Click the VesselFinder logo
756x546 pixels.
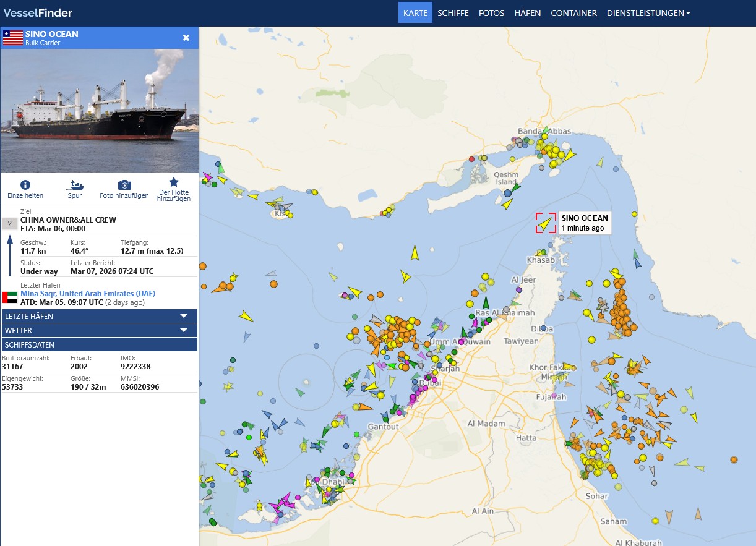[x=38, y=13]
